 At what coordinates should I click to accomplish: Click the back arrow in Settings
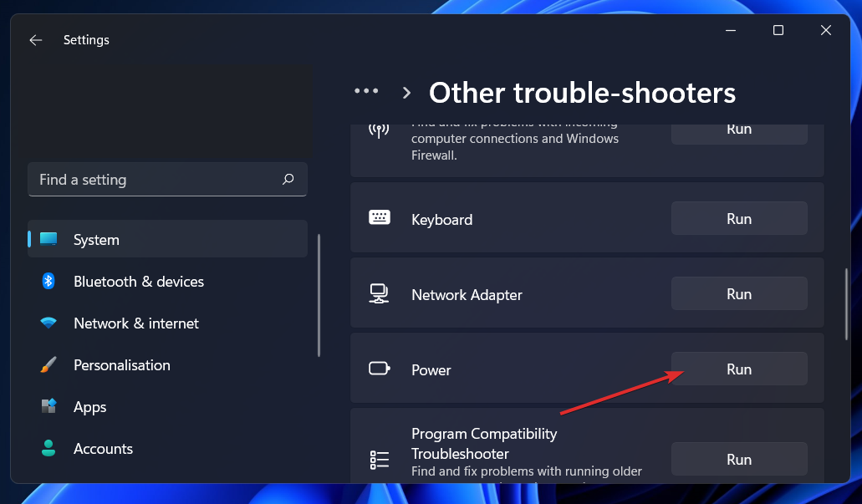36,40
